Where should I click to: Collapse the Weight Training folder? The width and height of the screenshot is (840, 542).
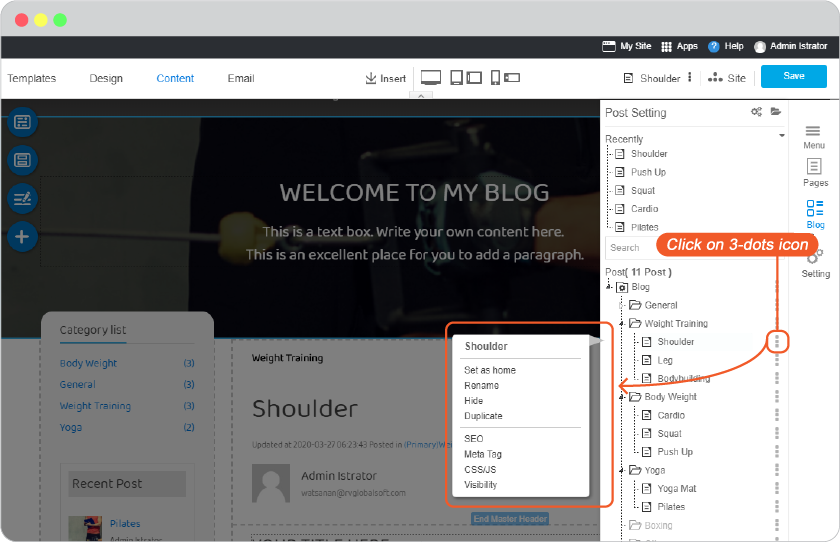(622, 323)
